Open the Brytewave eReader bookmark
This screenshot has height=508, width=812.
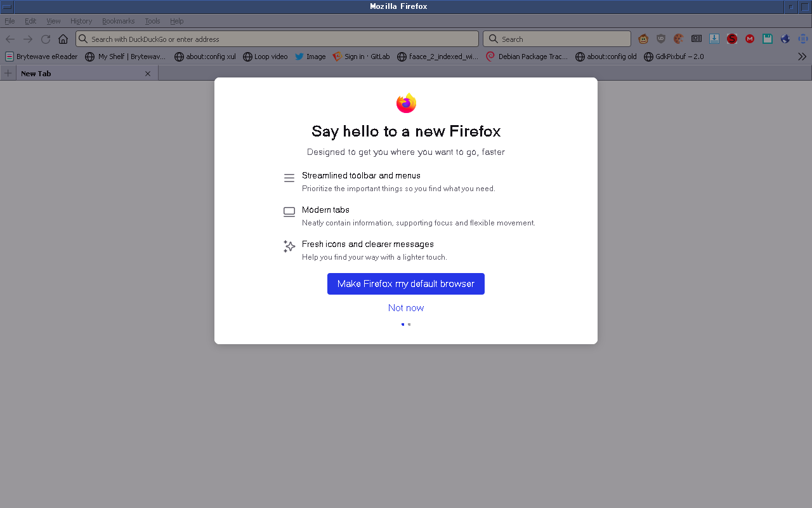click(x=41, y=57)
